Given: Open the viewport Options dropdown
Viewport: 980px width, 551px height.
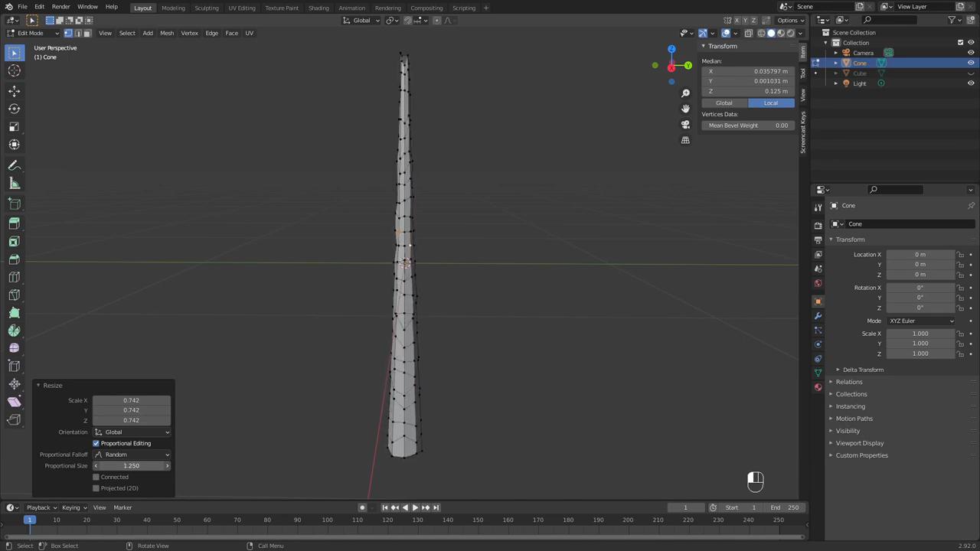Looking at the screenshot, I should coord(789,20).
